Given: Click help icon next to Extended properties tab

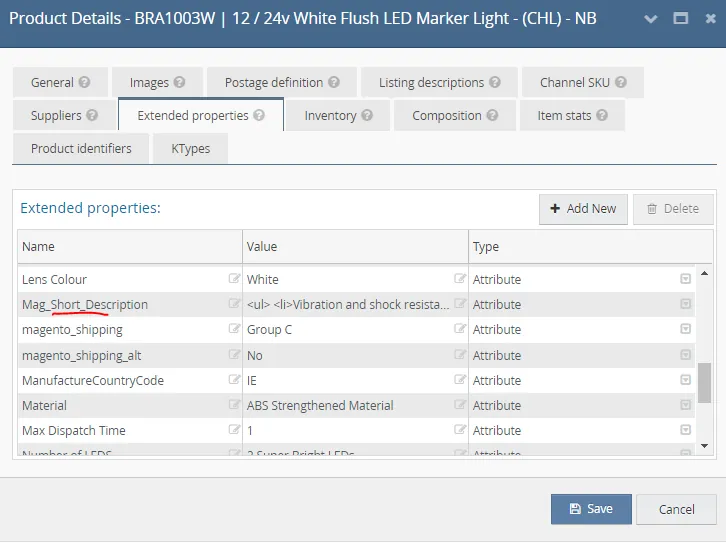Looking at the screenshot, I should 259,115.
